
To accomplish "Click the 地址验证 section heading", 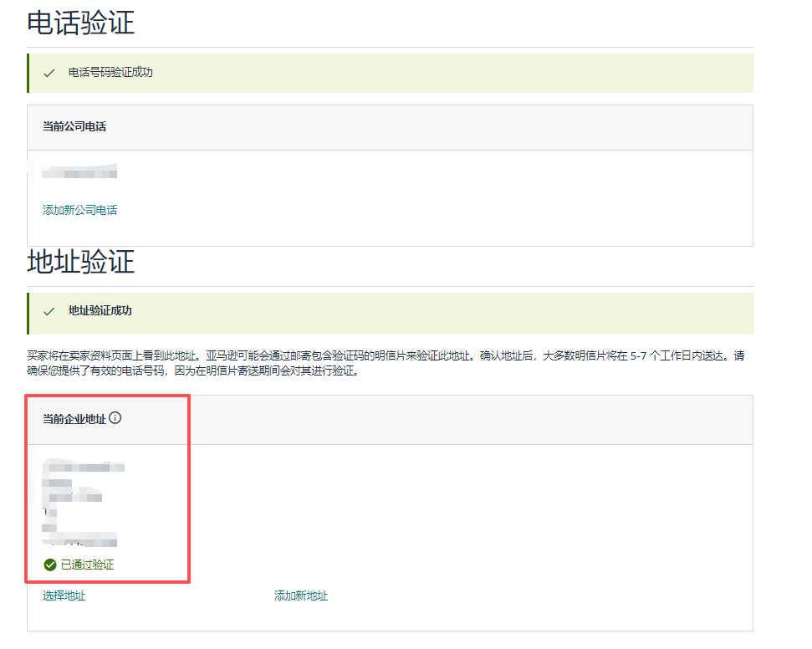I will (80, 262).
